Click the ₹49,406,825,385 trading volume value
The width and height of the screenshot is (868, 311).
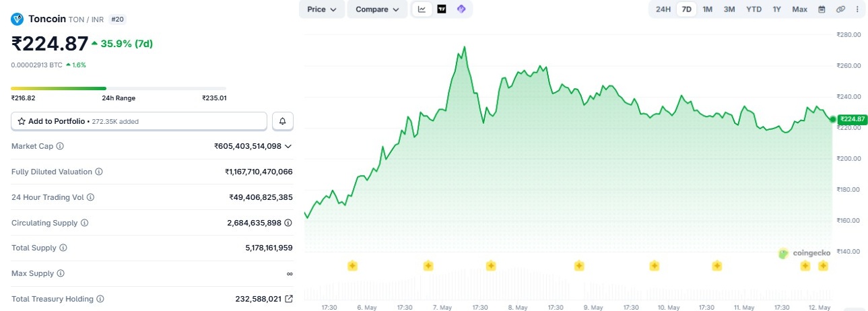point(261,197)
